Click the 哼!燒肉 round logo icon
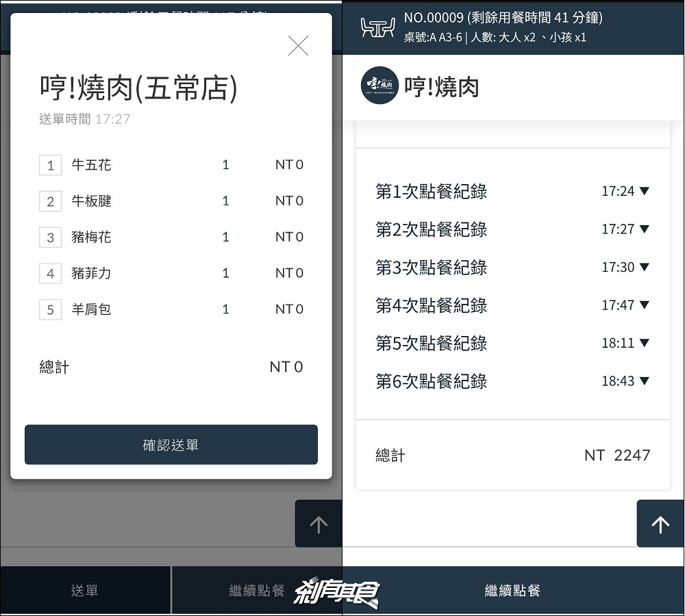This screenshot has width=685, height=616. [379, 86]
